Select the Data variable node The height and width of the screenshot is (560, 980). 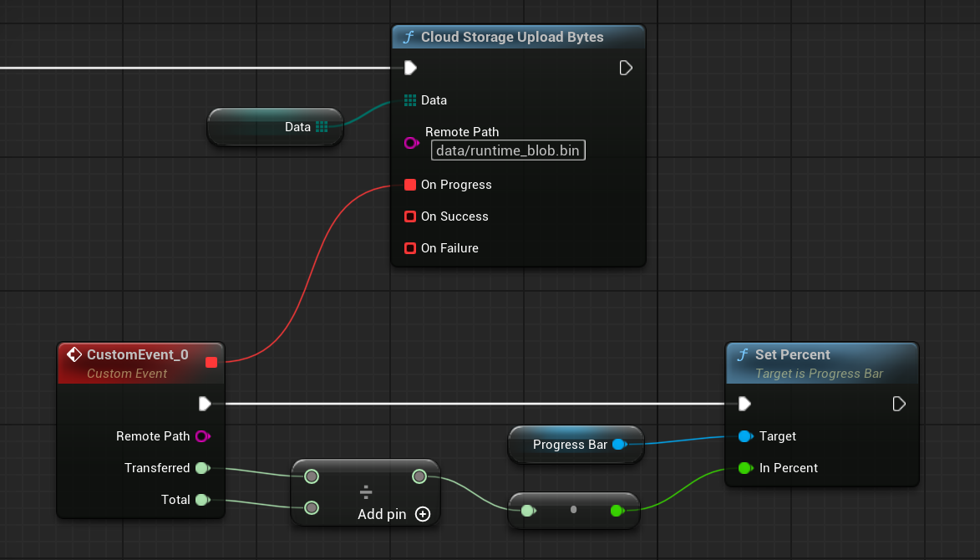click(274, 127)
